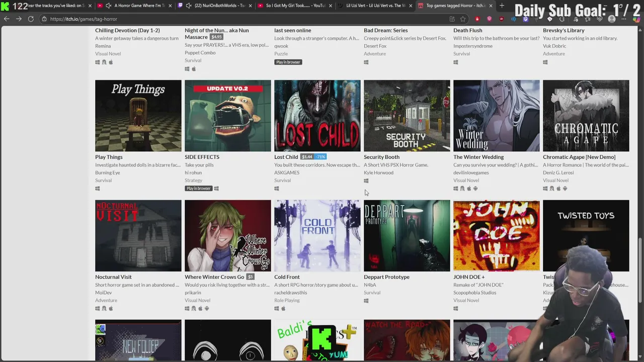
Task: Open Where Winter Crows Go title link
Action: pos(214,277)
